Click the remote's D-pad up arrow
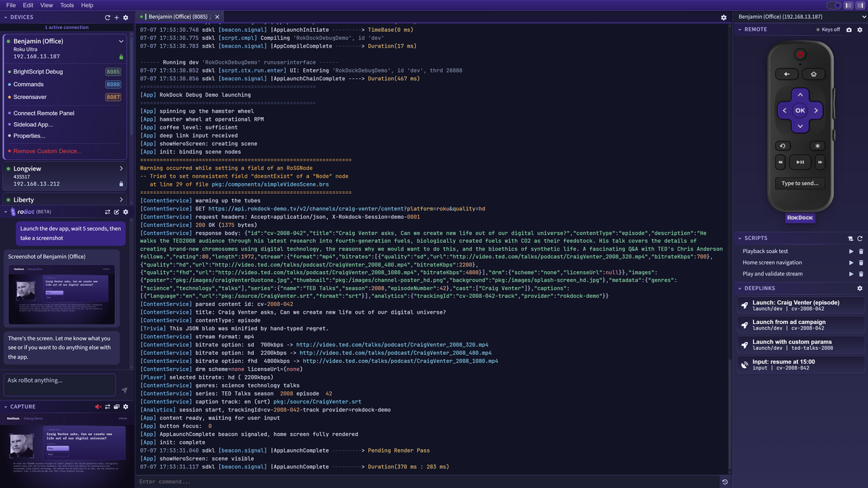The image size is (868, 488). click(800, 94)
